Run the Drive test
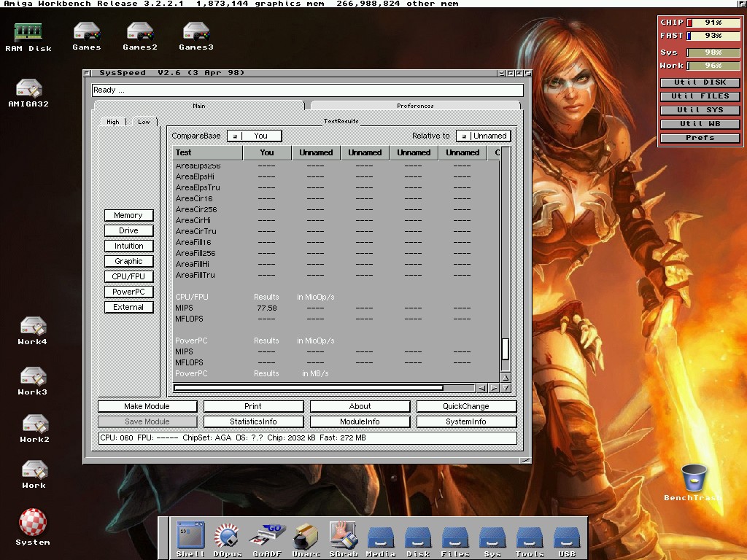The image size is (747, 560). 128,230
